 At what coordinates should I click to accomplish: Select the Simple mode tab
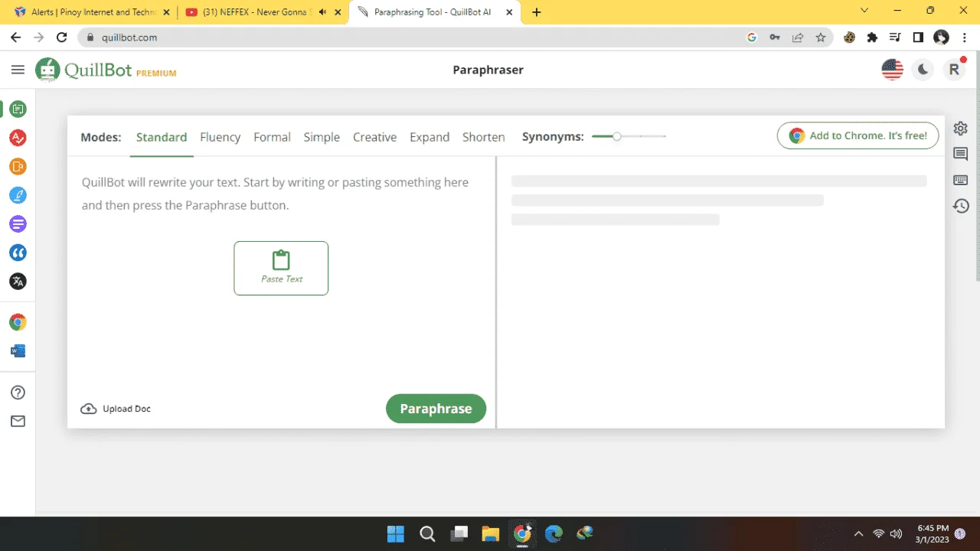322,137
